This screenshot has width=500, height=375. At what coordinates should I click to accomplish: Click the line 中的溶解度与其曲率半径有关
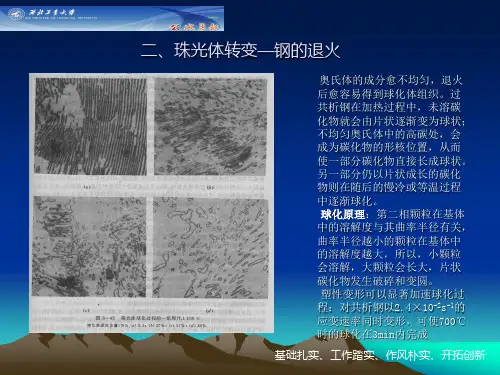click(x=391, y=228)
